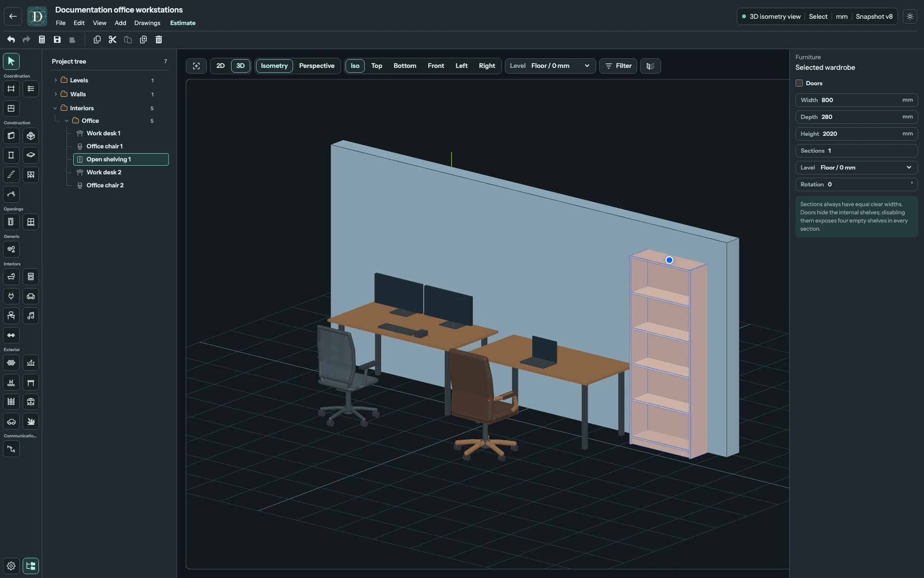Switch to Top view
Image resolution: width=924 pixels, height=578 pixels.
(x=376, y=66)
